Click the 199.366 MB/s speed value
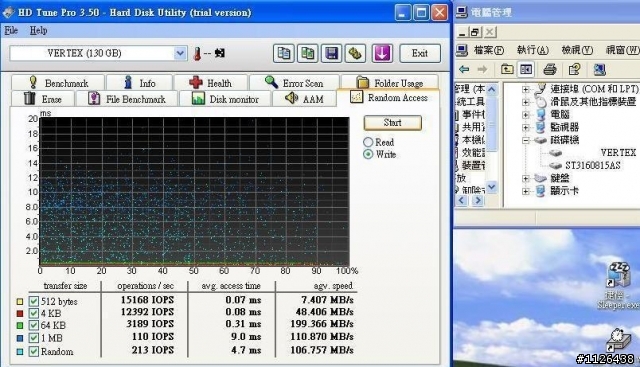The image size is (640, 367). (322, 324)
